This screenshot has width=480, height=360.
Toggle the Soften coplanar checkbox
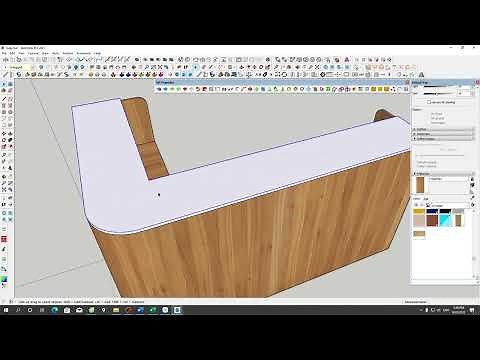coord(417,166)
